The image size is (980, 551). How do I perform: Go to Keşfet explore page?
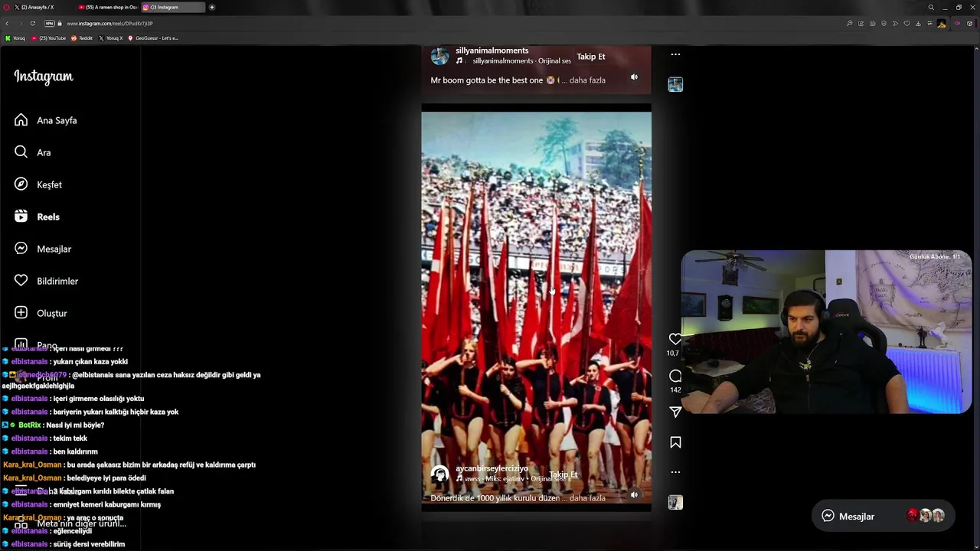38,184
